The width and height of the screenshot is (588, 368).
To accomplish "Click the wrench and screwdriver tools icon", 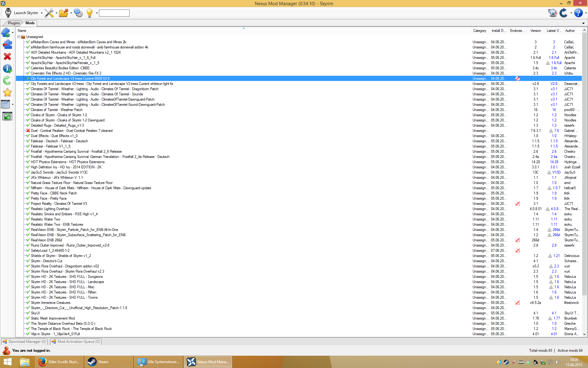I will click(49, 13).
